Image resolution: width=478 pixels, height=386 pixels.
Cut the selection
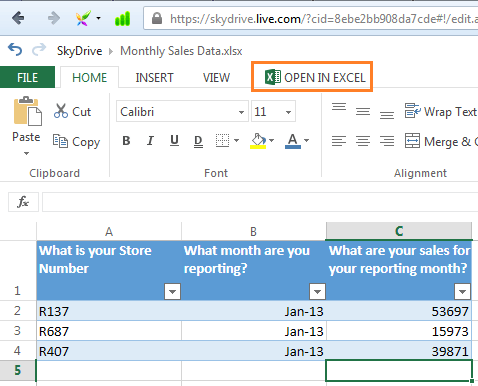72,111
